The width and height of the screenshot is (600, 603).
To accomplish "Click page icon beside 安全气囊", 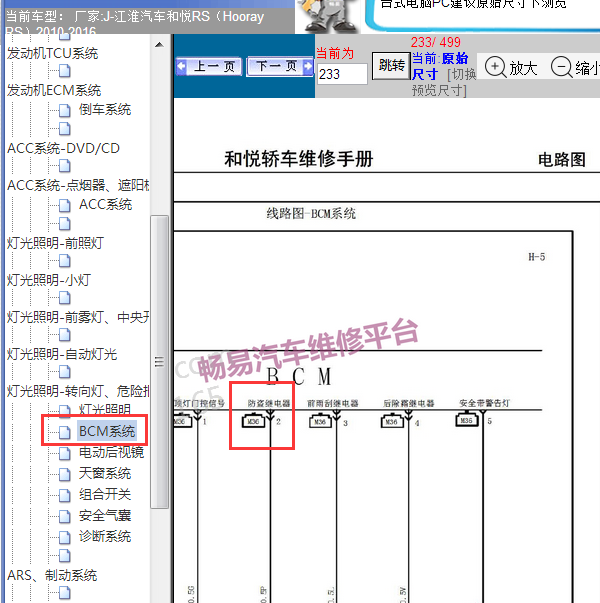I will coord(65,516).
